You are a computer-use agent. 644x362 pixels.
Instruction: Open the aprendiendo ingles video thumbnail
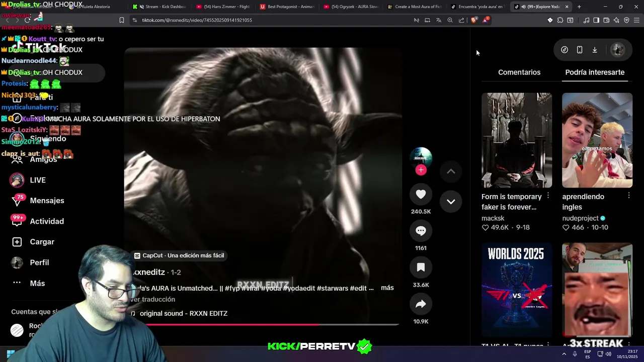point(597,140)
